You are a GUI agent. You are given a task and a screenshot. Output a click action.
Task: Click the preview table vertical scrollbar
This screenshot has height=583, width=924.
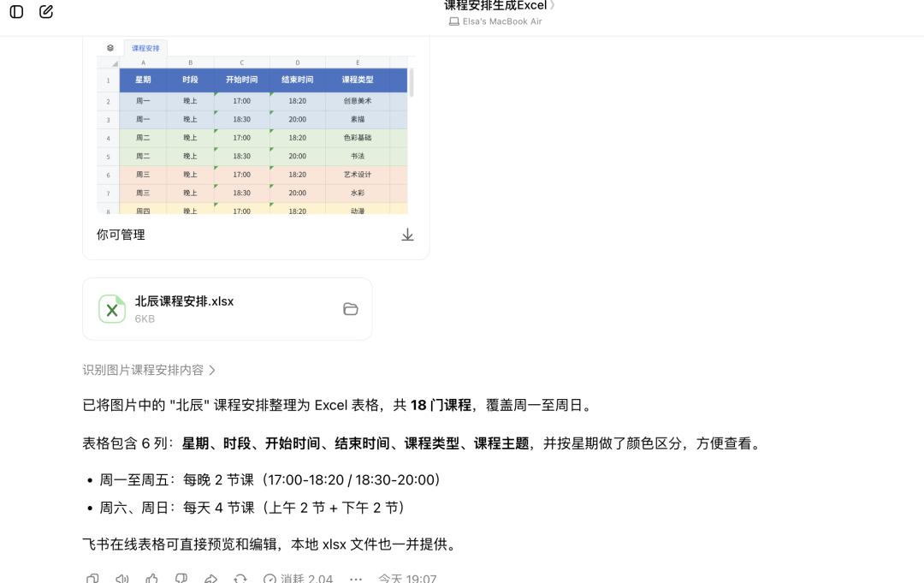(x=412, y=82)
